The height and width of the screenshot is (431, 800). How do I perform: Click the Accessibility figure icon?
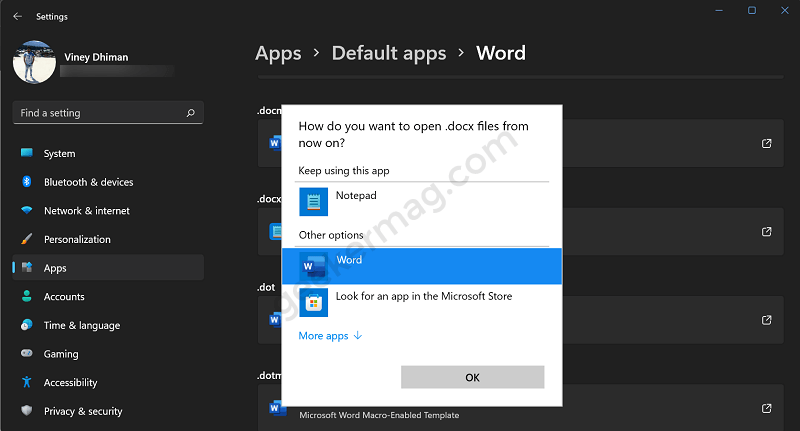27,382
